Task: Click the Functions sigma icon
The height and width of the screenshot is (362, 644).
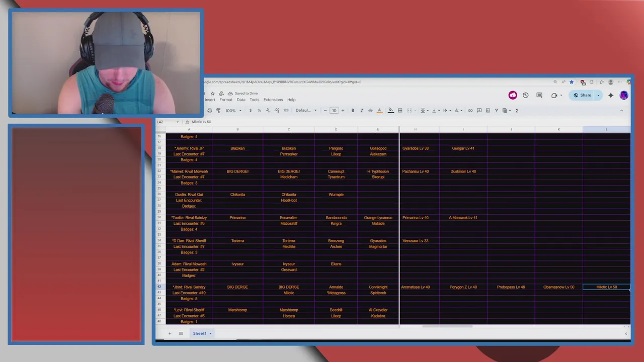Action: coord(517,111)
